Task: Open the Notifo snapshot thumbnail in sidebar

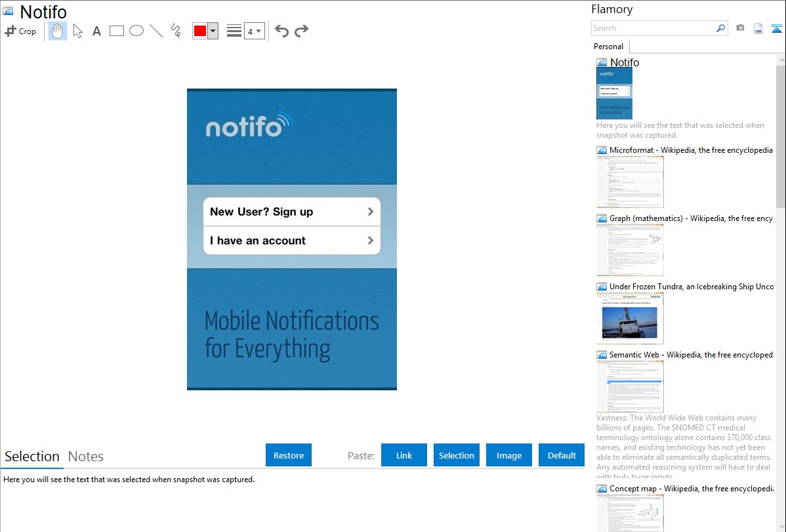Action: (614, 92)
